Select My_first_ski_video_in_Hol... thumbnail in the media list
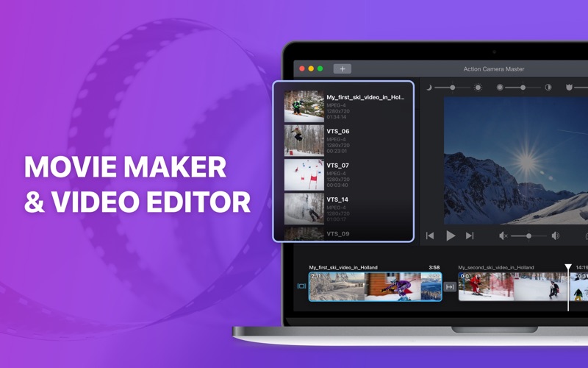Viewport: 588px width, 368px height. pos(304,106)
